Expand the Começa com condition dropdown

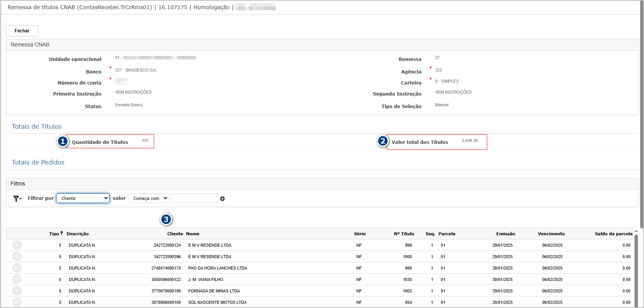148,198
